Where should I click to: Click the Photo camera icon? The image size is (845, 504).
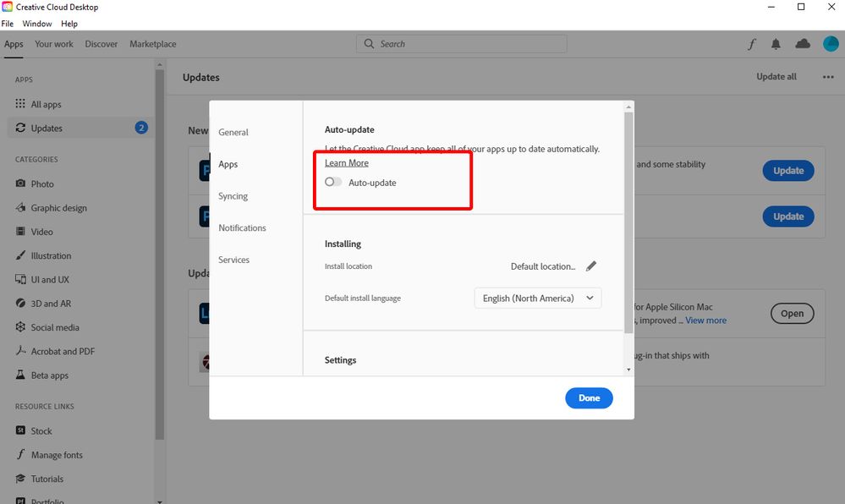coord(20,184)
